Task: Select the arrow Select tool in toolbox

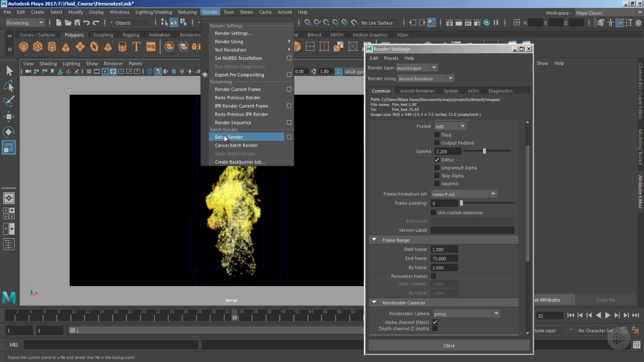Action: pyautogui.click(x=9, y=71)
